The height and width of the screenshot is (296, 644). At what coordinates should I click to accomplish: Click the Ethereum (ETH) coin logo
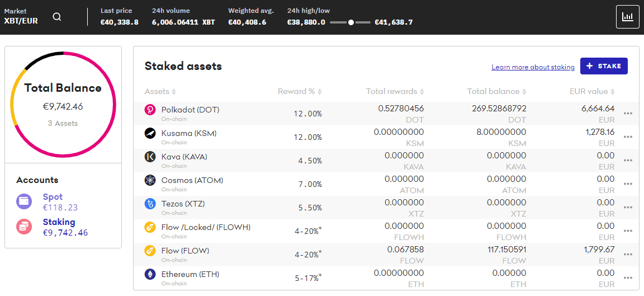tap(150, 274)
